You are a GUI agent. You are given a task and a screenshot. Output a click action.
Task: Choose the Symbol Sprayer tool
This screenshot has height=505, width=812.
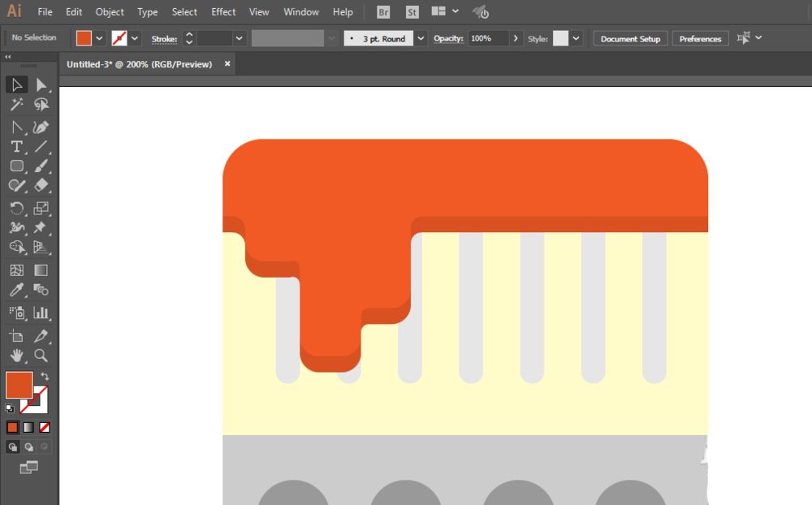pos(16,313)
